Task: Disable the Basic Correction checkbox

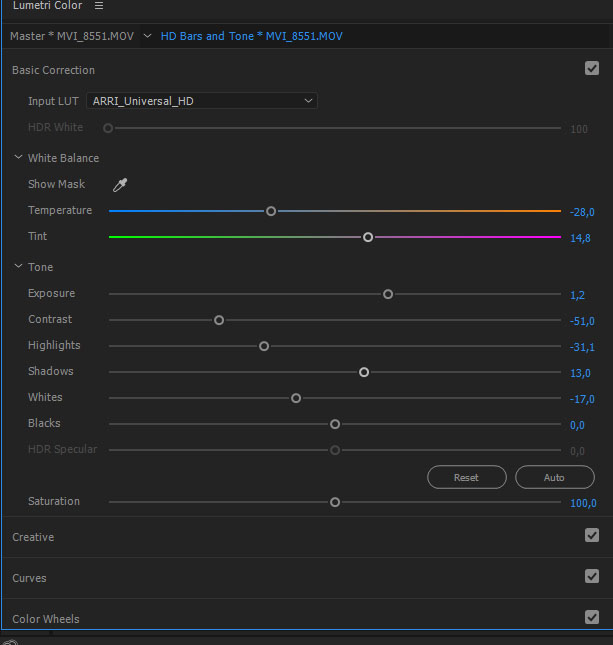Action: click(x=591, y=69)
